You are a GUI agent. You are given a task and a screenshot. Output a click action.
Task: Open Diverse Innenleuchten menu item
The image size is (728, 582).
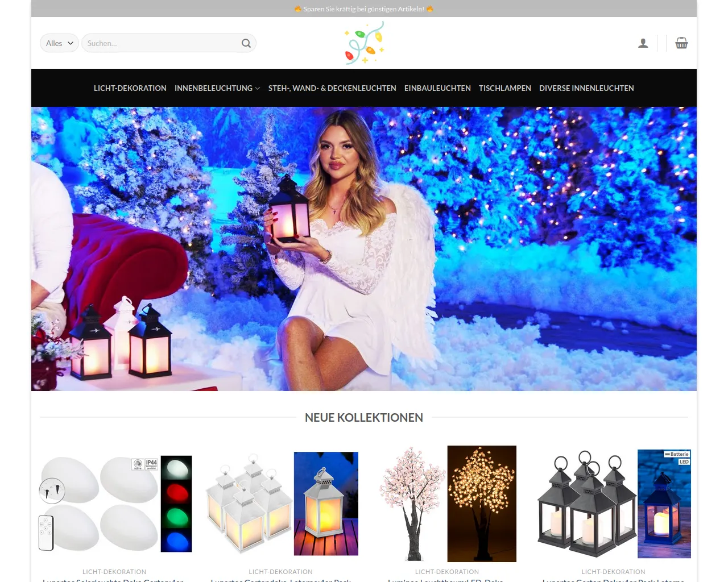point(586,88)
